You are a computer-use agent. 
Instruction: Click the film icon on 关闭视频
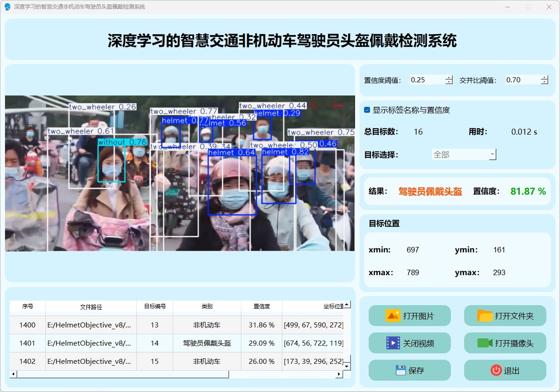[x=393, y=343]
